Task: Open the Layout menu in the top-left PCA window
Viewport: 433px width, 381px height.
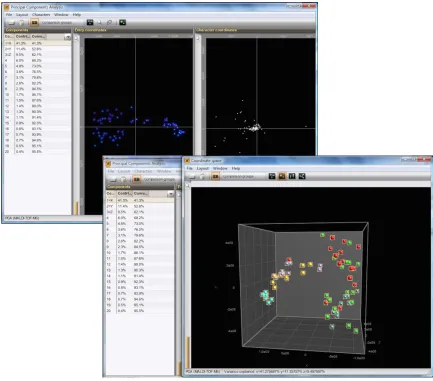Action: (22, 15)
